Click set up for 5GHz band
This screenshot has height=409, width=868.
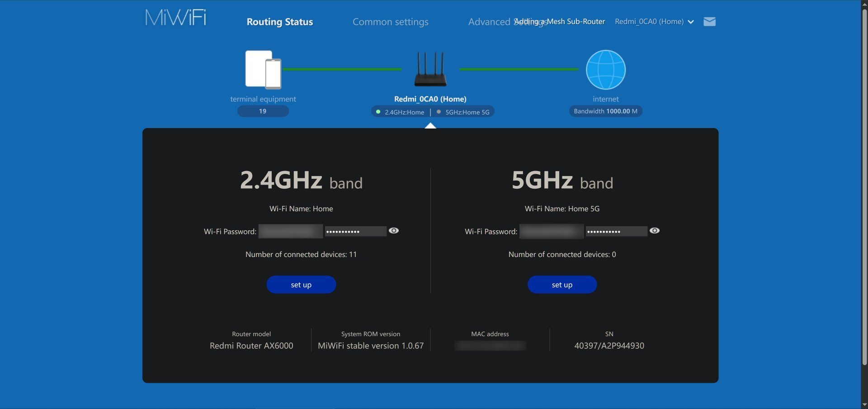[562, 285]
